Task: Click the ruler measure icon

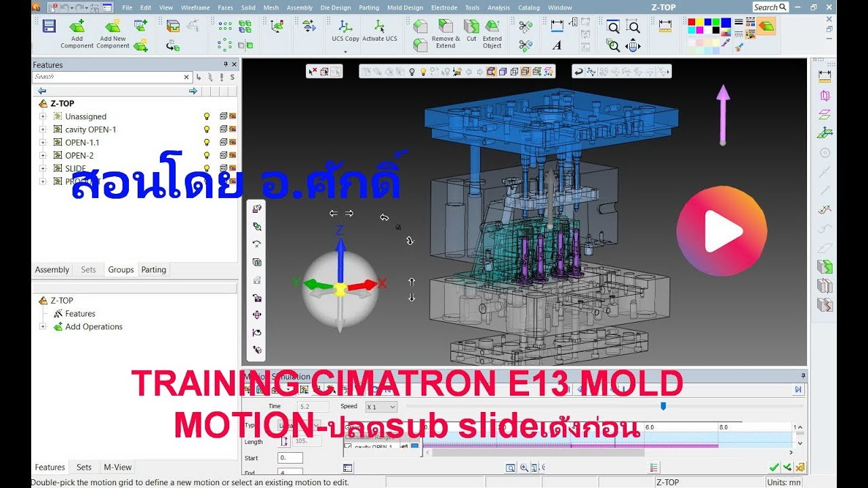Action: [665, 26]
